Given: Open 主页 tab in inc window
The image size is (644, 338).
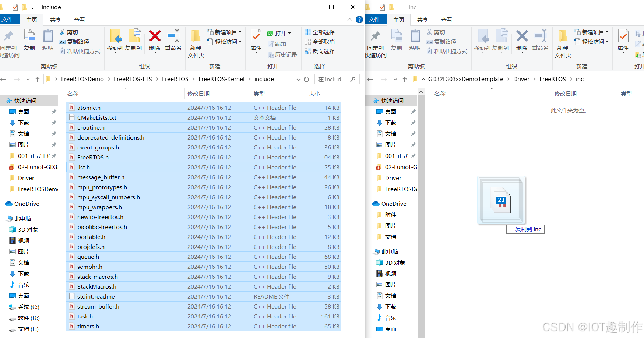Looking at the screenshot, I should pos(399,20).
